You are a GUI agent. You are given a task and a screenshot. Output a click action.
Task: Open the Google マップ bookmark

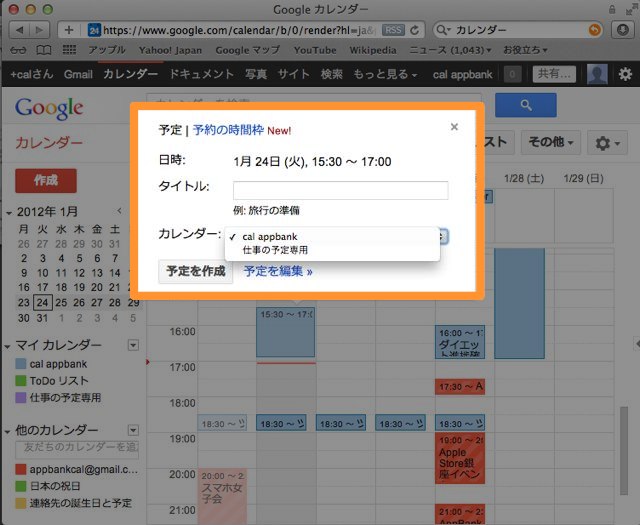click(248, 50)
